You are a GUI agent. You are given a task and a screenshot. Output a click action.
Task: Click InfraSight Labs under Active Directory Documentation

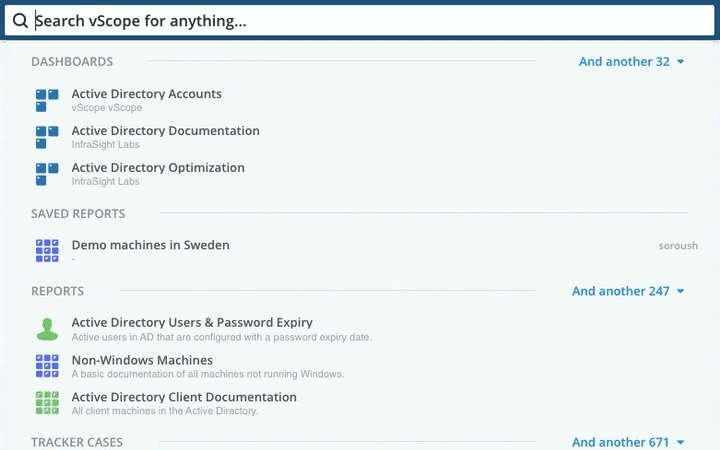(x=105, y=145)
